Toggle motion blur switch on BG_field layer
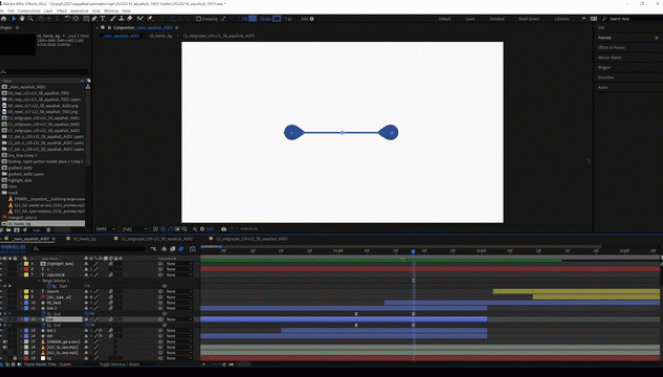Image resolution: width=663 pixels, height=377 pixels. coord(111,303)
